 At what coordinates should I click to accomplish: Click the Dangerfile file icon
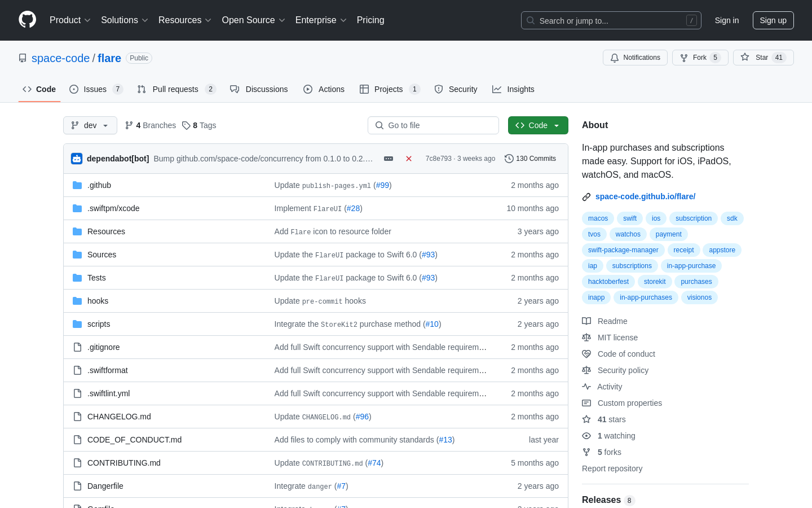77,486
